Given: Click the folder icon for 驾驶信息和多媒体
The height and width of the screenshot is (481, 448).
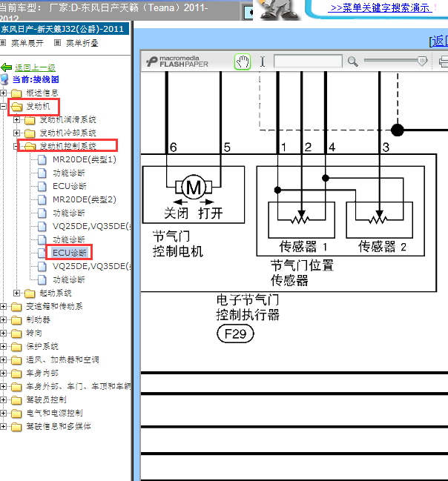Looking at the screenshot, I should pos(16,427).
